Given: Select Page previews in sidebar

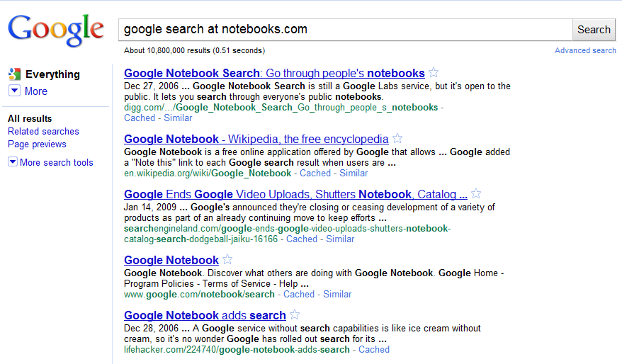Looking at the screenshot, I should coord(37,144).
